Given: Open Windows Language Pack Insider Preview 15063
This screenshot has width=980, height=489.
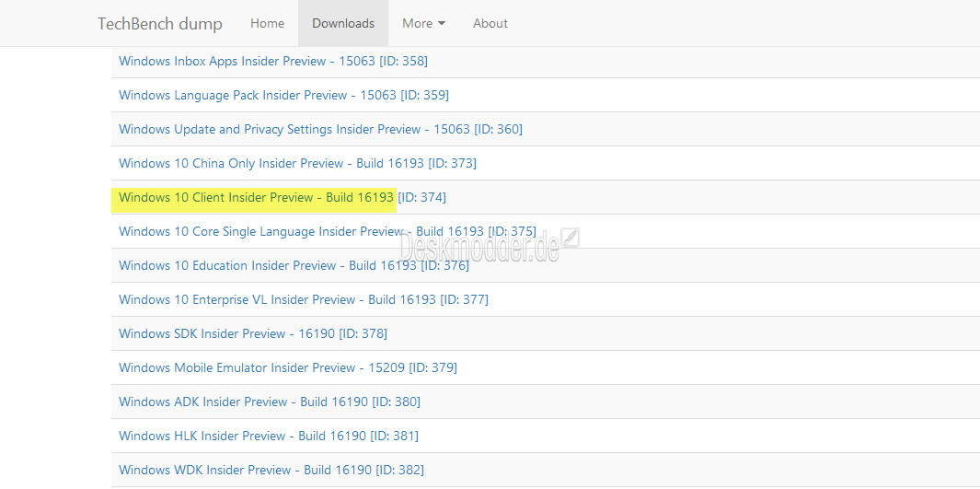Looking at the screenshot, I should (x=283, y=95).
